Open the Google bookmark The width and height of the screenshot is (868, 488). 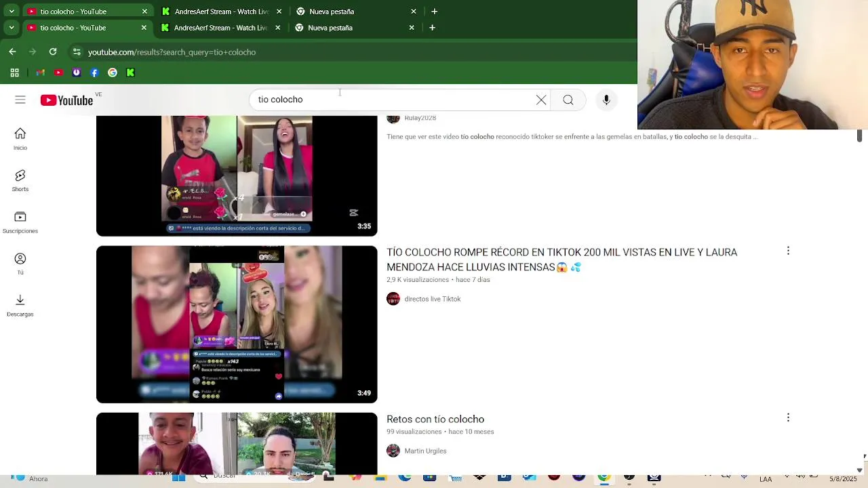tap(113, 73)
